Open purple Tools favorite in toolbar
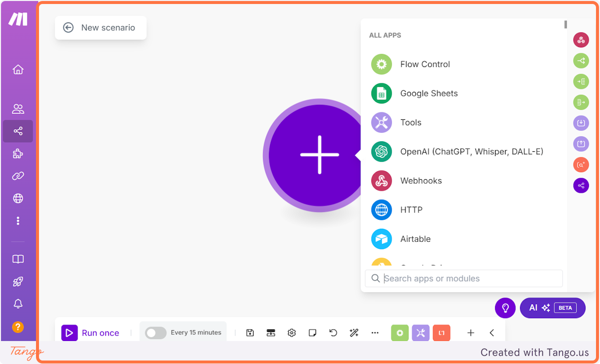Screen dimensions: 600x364 click(420, 333)
